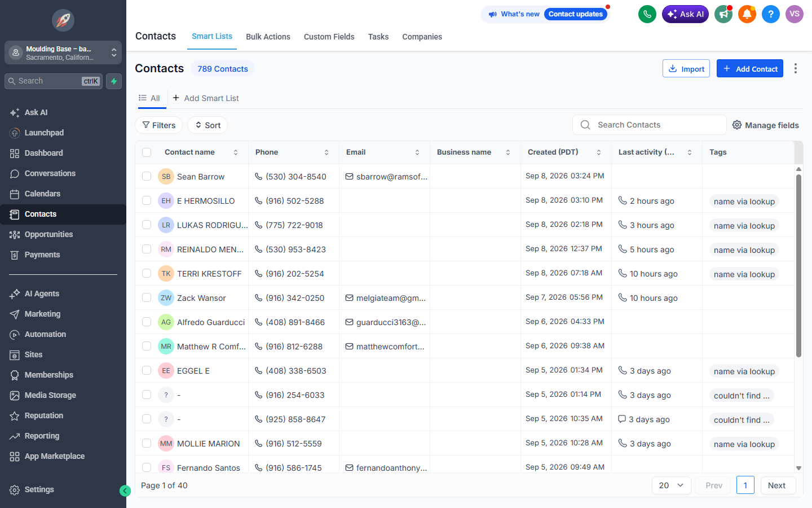Viewport: 812px width, 508px height.
Task: Sort by the Contact name column arrows
Action: (236, 152)
